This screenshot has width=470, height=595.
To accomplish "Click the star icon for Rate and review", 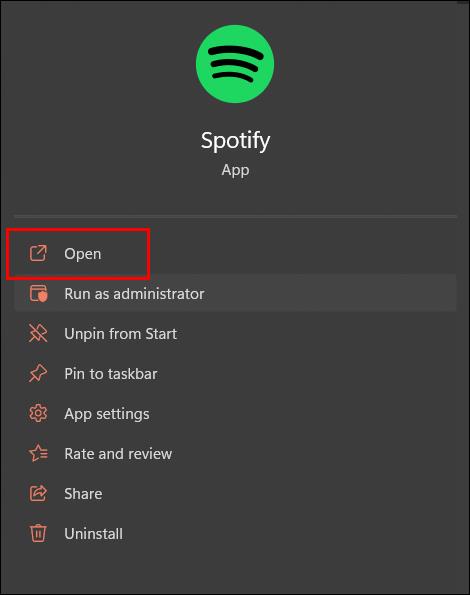I will click(x=38, y=453).
